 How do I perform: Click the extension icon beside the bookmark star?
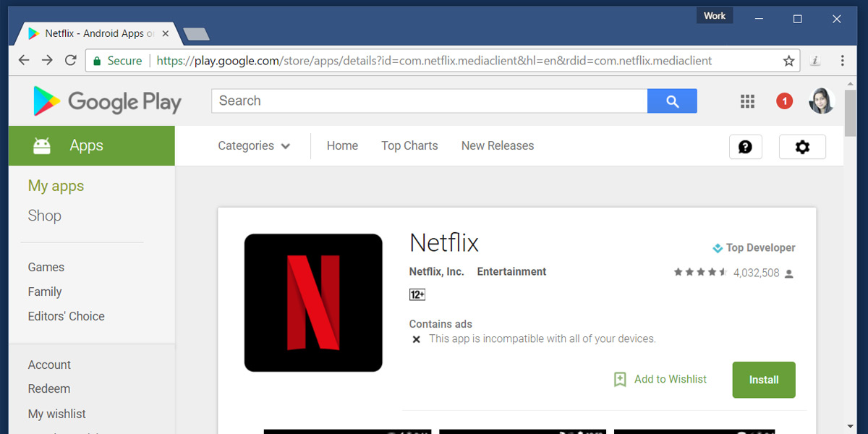[x=815, y=61]
